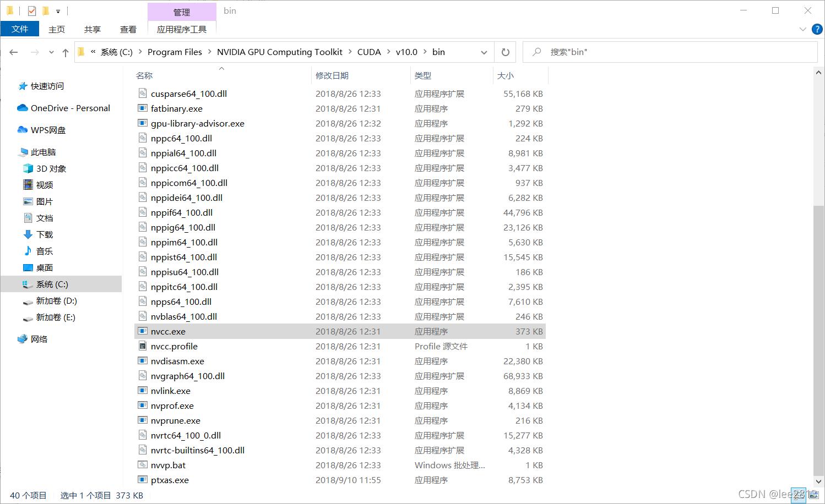
Task: Click the nvcc.exe file icon
Action: [x=143, y=331]
